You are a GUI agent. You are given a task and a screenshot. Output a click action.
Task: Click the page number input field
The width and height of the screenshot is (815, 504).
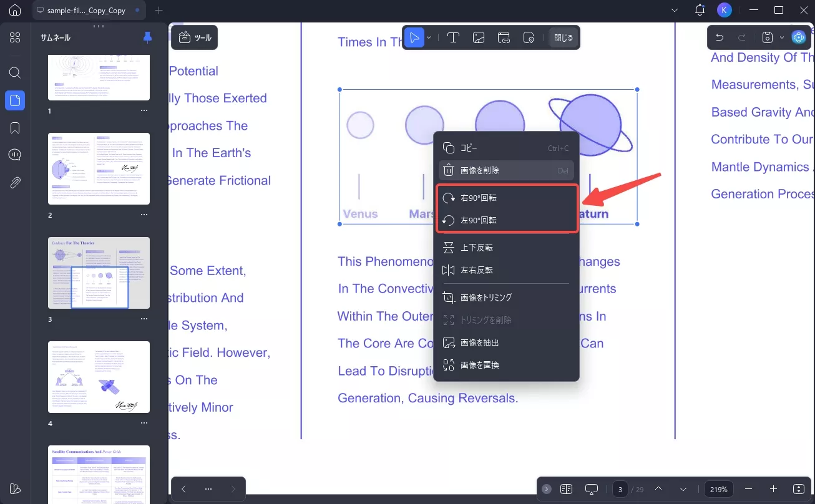(x=620, y=489)
